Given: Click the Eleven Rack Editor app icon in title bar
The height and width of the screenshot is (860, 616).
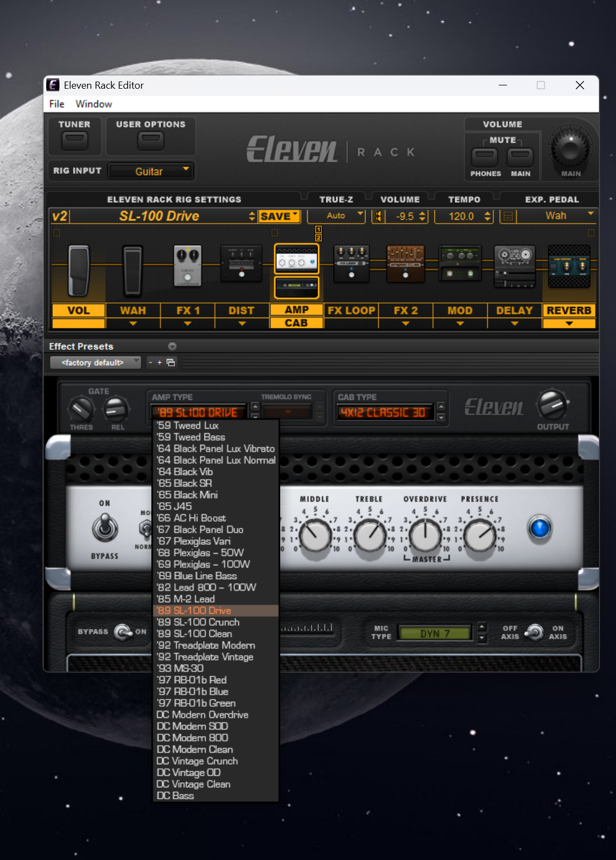Looking at the screenshot, I should (53, 85).
